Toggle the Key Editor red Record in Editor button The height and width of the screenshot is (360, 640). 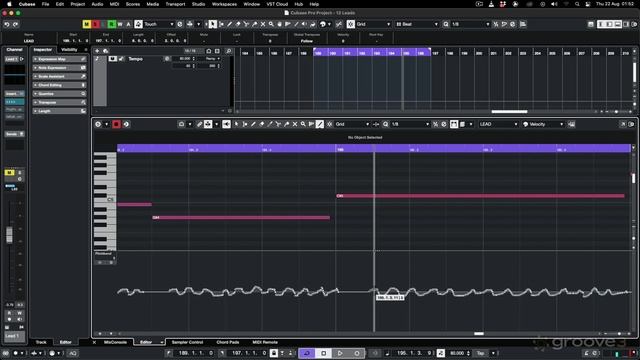coord(116,124)
